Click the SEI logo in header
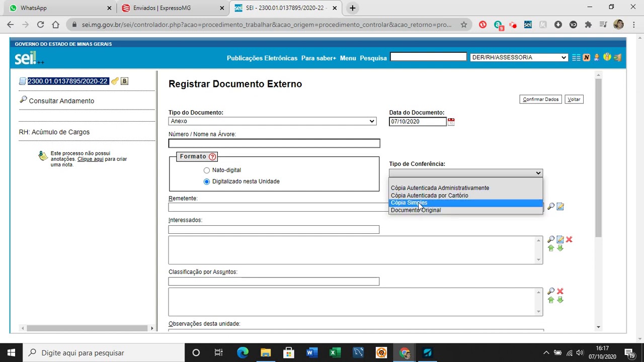This screenshot has height=362, width=644. click(x=29, y=58)
